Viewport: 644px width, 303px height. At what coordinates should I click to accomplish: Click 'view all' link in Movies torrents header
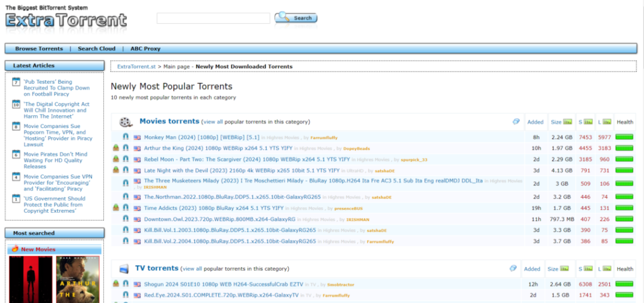pyautogui.click(x=213, y=122)
